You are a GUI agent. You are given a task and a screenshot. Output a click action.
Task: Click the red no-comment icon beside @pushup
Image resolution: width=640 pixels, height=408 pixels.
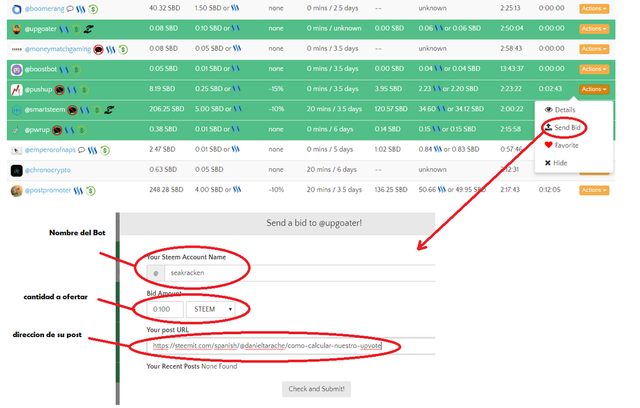pyautogui.click(x=60, y=90)
